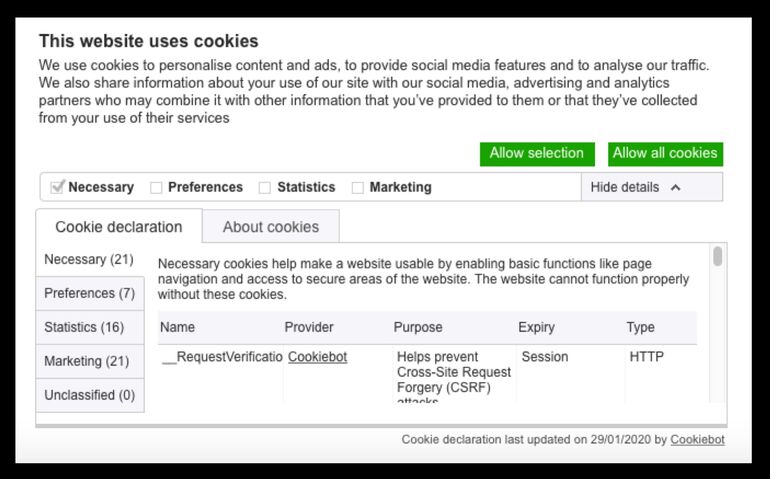Click the Expiry column header

(x=536, y=328)
